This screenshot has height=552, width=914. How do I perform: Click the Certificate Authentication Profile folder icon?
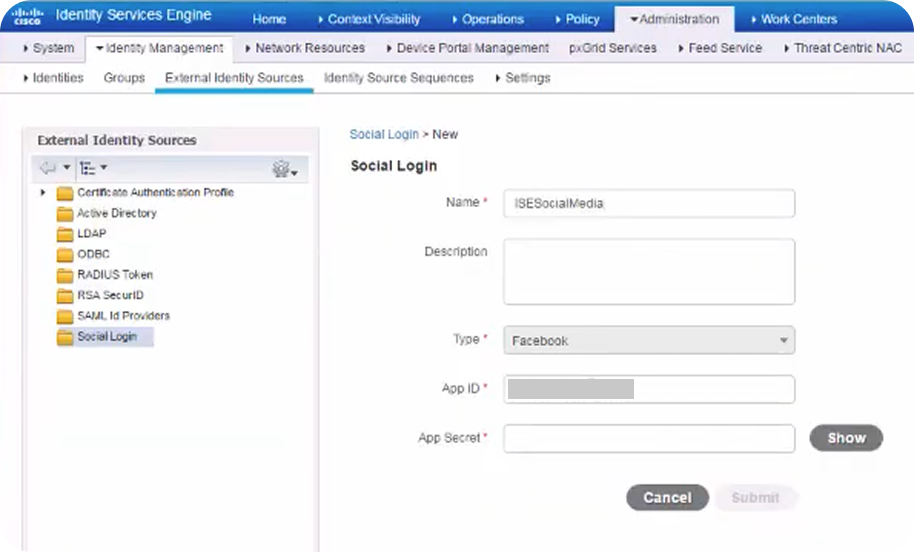65,193
